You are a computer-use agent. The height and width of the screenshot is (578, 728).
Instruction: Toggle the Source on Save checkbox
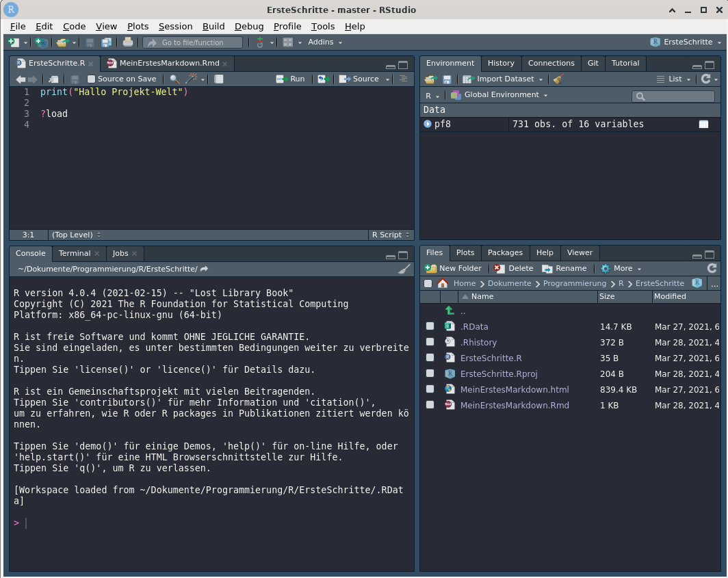92,79
